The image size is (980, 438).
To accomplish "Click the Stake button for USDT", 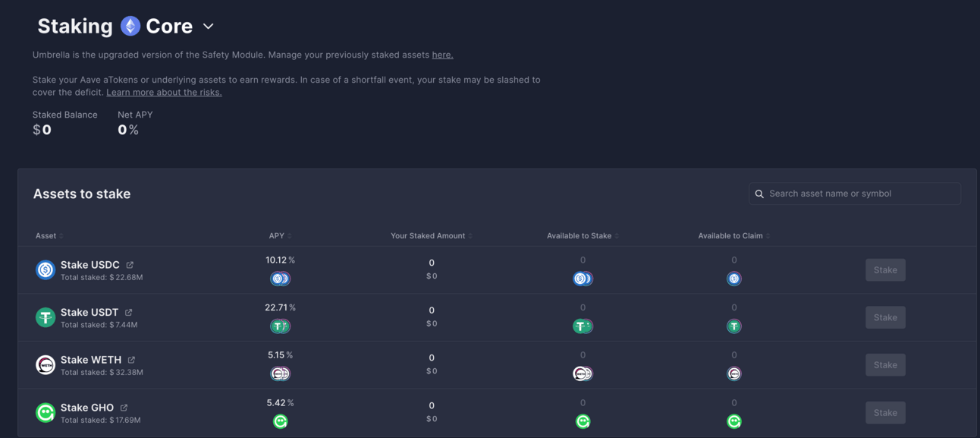I will (x=885, y=317).
